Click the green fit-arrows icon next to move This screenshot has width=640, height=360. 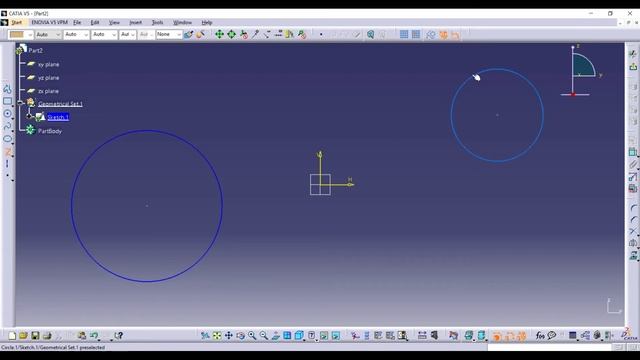pyautogui.click(x=231, y=34)
